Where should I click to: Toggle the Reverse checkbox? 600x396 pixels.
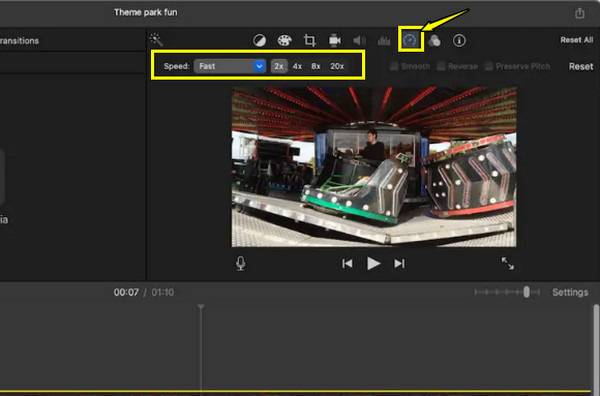pos(441,66)
